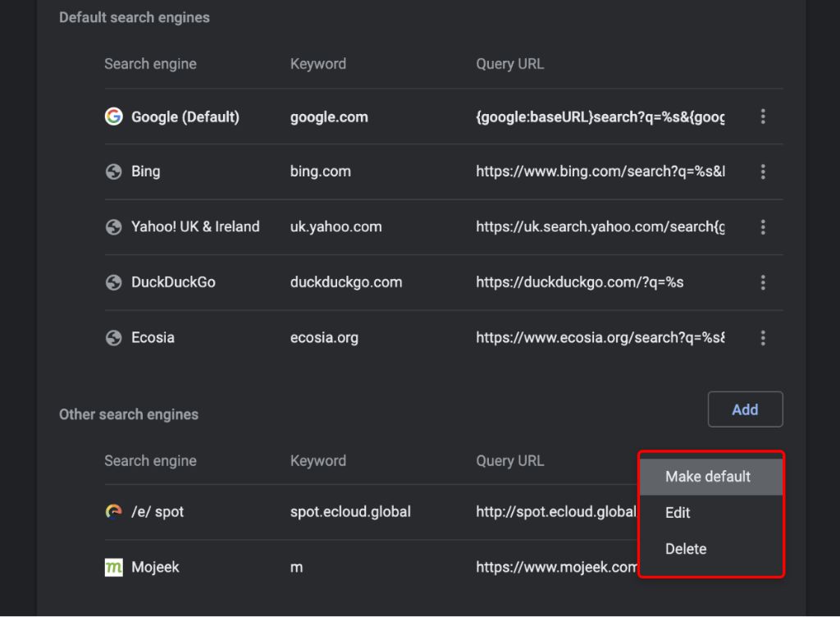Click the globe icon beside Ecosia

pyautogui.click(x=113, y=337)
